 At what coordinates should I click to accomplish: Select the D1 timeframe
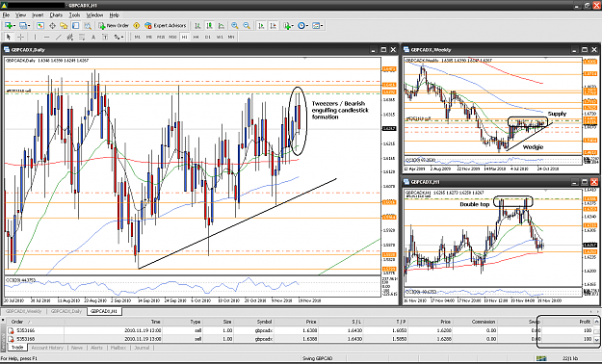(x=208, y=37)
